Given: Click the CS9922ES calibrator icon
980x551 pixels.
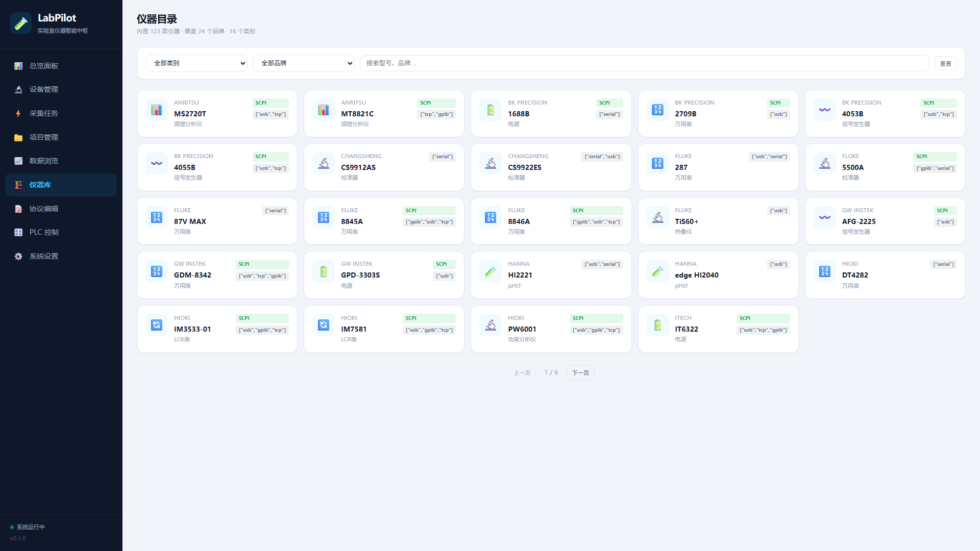Looking at the screenshot, I should coord(491,163).
